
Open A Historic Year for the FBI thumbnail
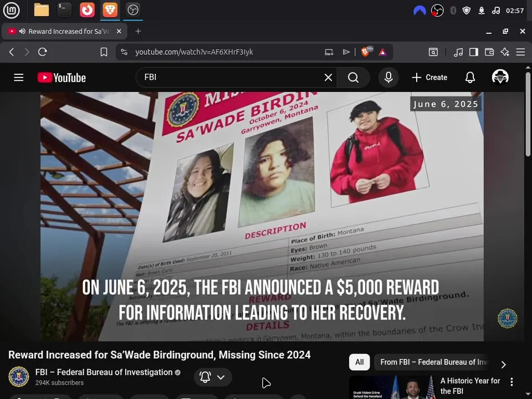[x=392, y=387]
